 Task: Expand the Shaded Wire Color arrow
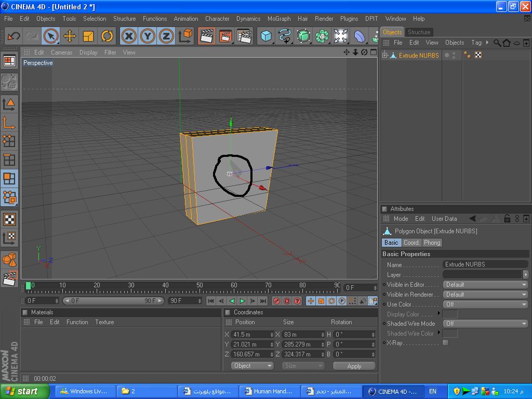438,332
